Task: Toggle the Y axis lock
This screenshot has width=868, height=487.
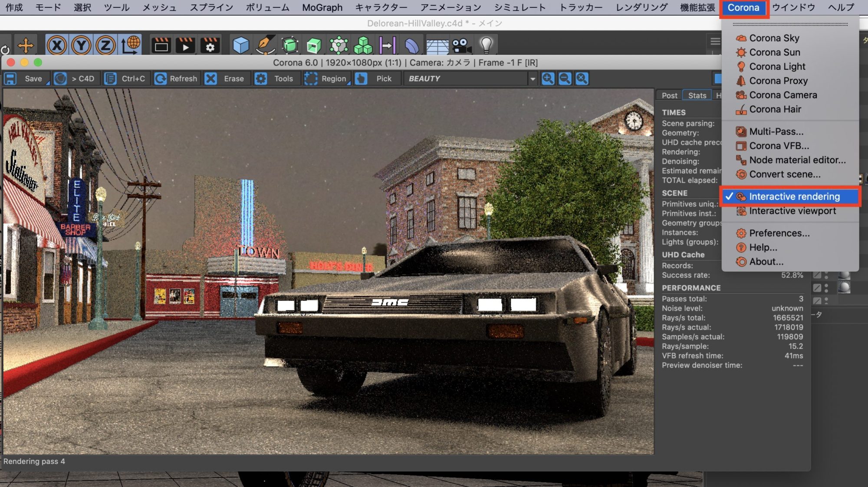Action: (x=81, y=45)
